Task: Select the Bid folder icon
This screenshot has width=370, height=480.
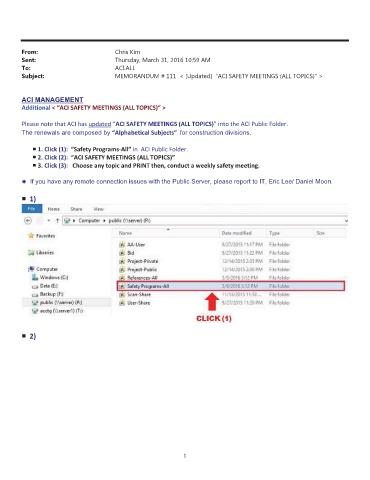Action: [x=122, y=253]
